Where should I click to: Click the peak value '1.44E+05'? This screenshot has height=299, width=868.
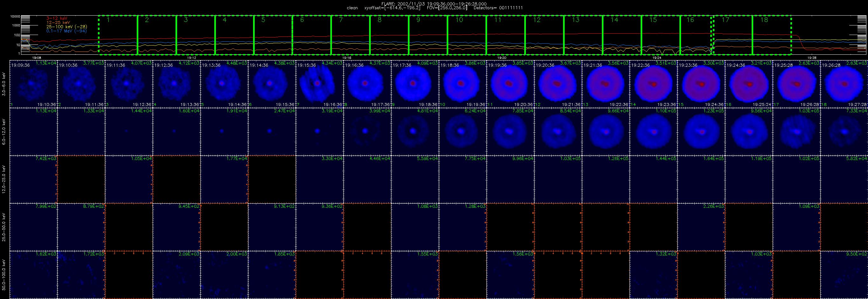[666, 158]
